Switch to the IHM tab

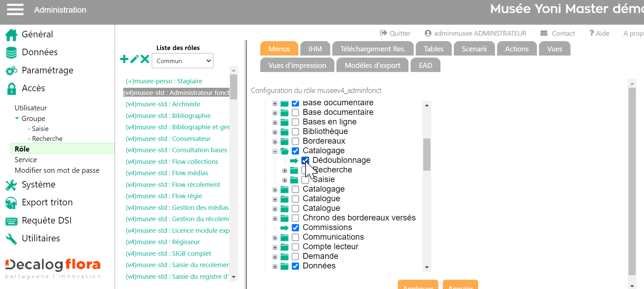pyautogui.click(x=315, y=49)
